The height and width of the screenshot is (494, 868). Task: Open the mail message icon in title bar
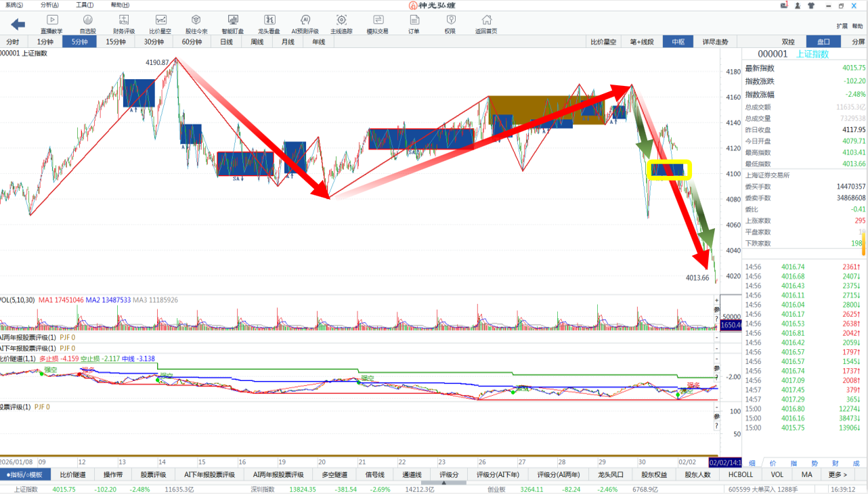click(783, 5)
